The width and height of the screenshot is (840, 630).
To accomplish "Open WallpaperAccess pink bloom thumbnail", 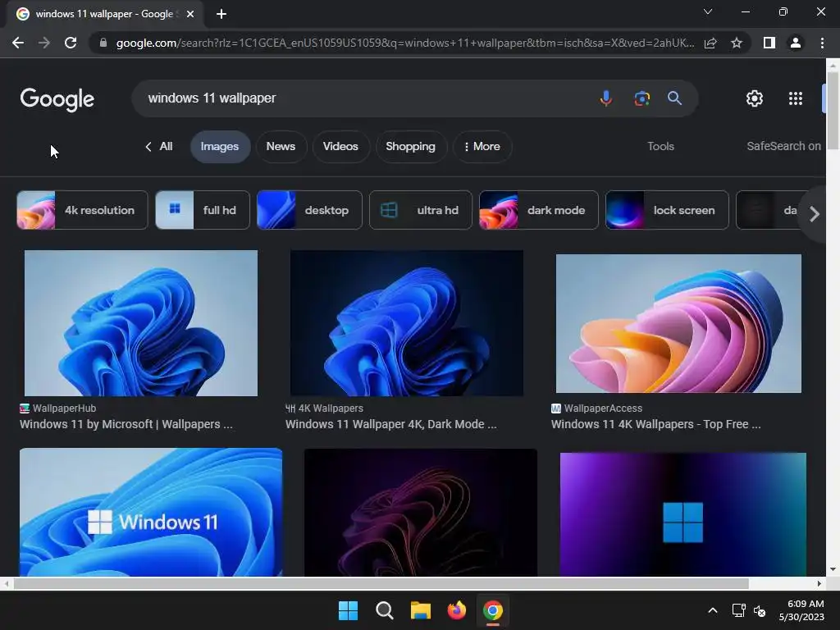I will pos(678,323).
